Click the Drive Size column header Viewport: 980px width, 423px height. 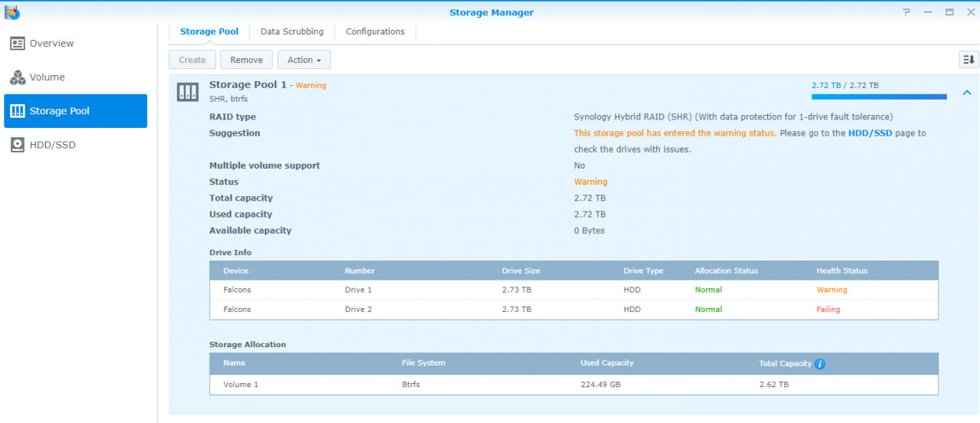[521, 271]
